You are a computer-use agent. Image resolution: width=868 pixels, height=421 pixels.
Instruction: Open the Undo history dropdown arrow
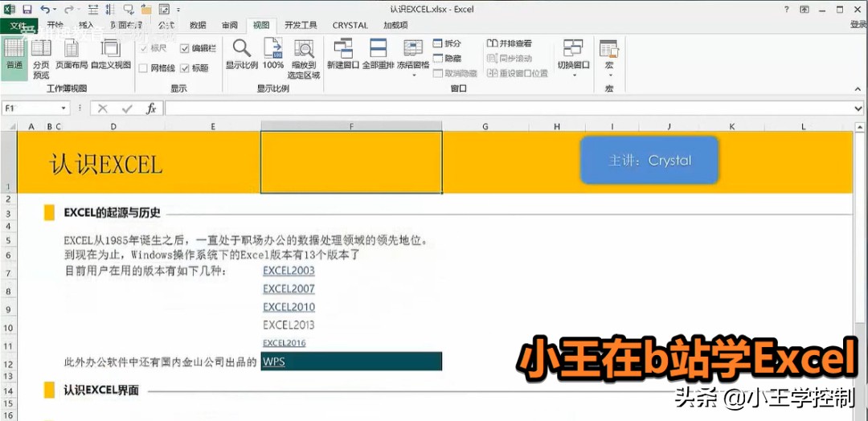(55, 10)
